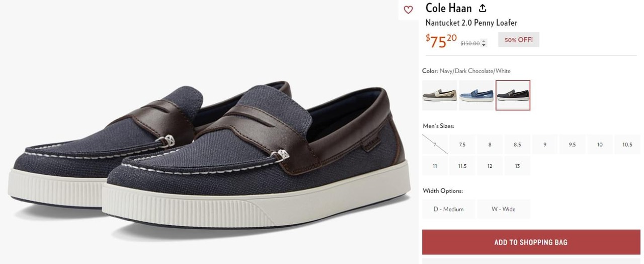The width and height of the screenshot is (644, 264).
Task: Select size 13
Action: [517, 166]
